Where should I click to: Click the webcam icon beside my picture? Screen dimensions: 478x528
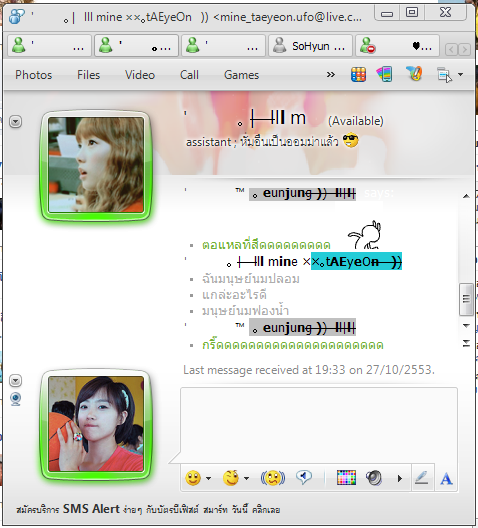coord(15,399)
